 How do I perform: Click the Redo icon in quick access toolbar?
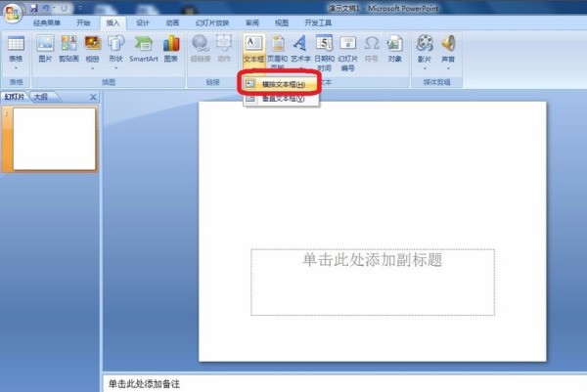[x=65, y=8]
